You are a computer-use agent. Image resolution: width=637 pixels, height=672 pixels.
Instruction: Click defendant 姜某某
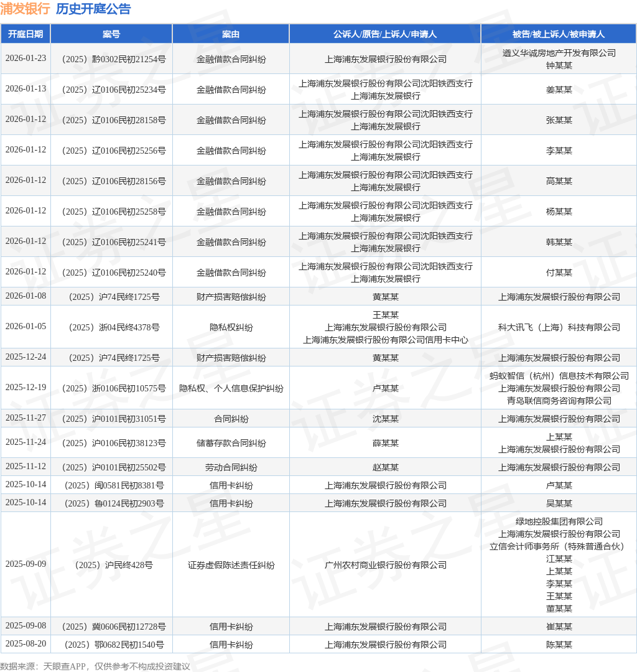click(559, 90)
